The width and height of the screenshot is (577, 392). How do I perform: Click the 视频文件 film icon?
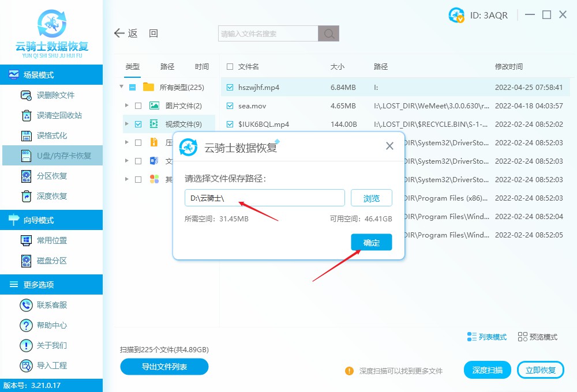pos(154,124)
